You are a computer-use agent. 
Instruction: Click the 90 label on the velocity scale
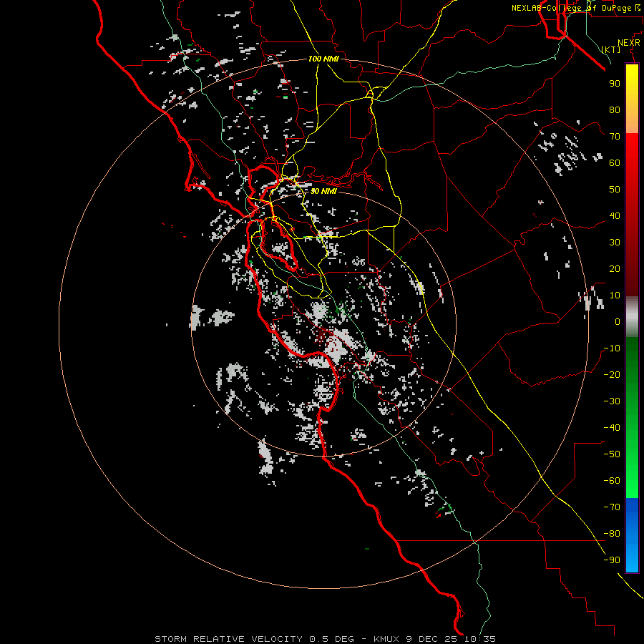pyautogui.click(x=615, y=84)
